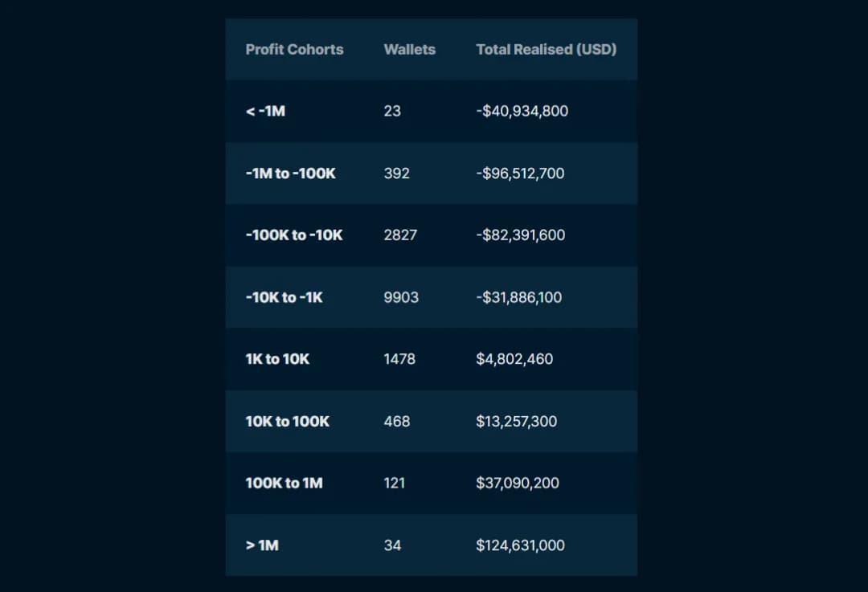The height and width of the screenshot is (592, 868).
Task: Select the -$96,512,700 total value
Action: click(x=520, y=173)
